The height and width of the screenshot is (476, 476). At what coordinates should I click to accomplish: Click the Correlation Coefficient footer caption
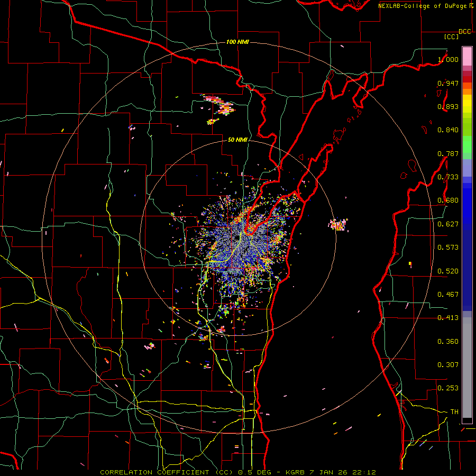click(238, 472)
